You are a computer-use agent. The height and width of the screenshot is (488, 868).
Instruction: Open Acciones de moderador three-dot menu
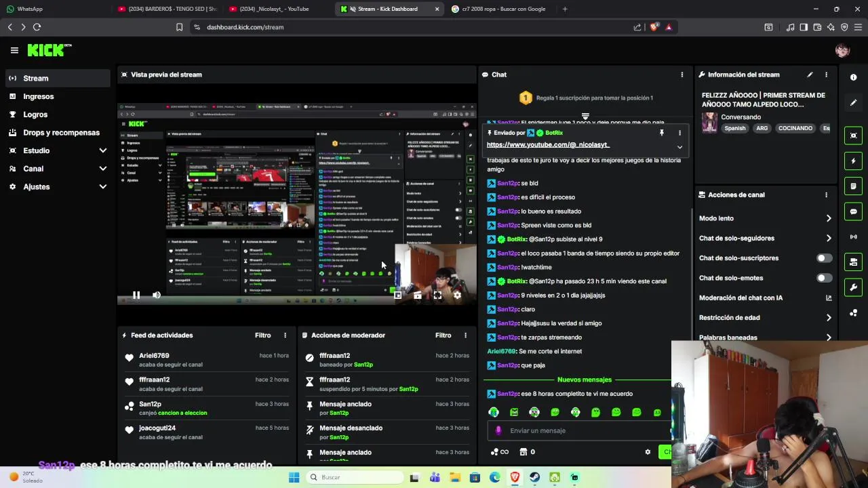[x=465, y=335]
